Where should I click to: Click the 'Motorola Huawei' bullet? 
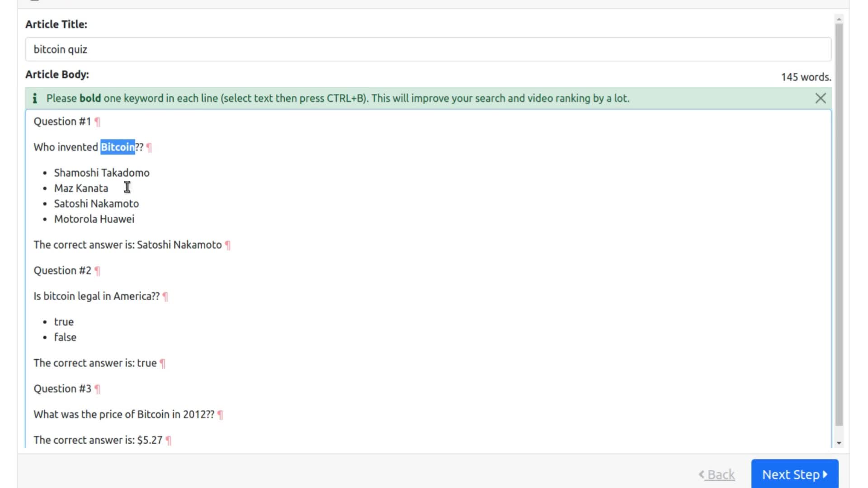tap(94, 219)
